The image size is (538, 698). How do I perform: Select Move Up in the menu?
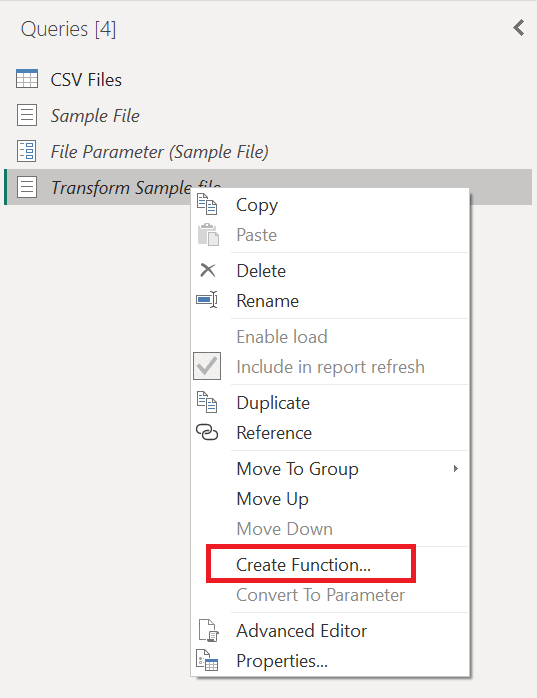272,499
